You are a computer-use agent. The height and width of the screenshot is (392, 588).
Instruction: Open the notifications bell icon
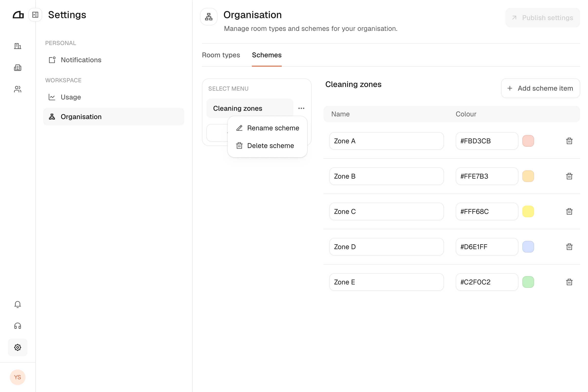point(18,304)
